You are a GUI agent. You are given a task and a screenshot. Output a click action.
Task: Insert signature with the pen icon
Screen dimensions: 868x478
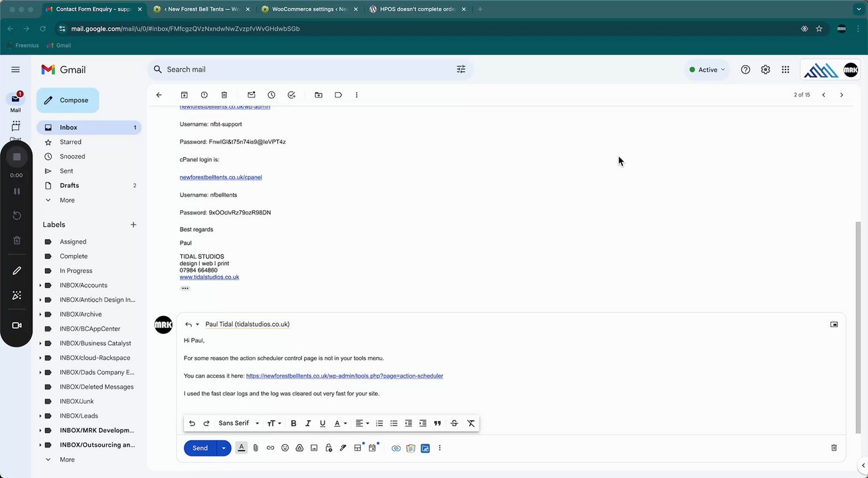pyautogui.click(x=343, y=448)
